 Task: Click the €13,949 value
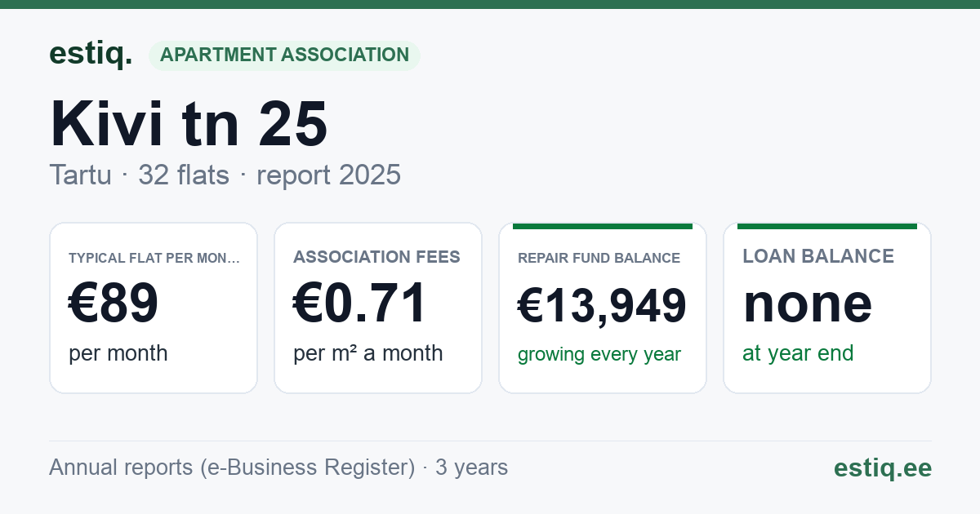click(603, 306)
